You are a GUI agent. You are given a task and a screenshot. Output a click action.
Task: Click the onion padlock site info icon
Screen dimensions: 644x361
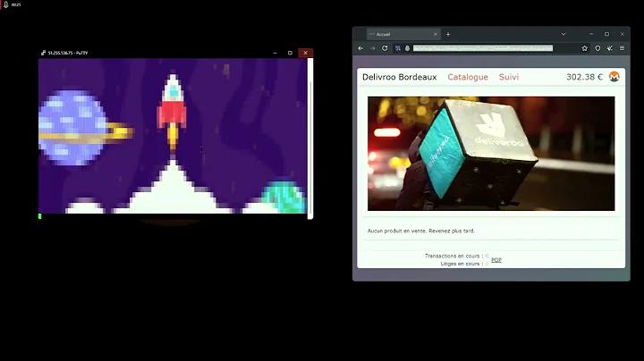click(408, 48)
